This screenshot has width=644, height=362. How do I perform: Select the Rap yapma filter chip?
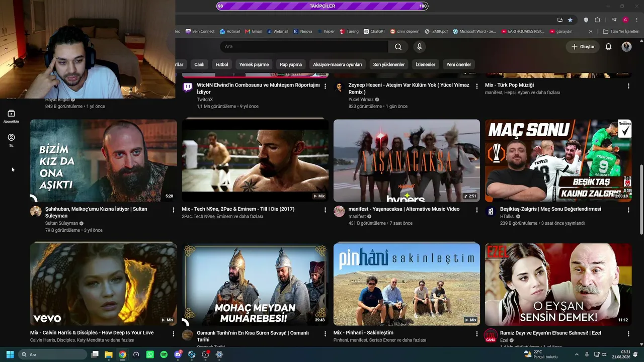pos(291,64)
